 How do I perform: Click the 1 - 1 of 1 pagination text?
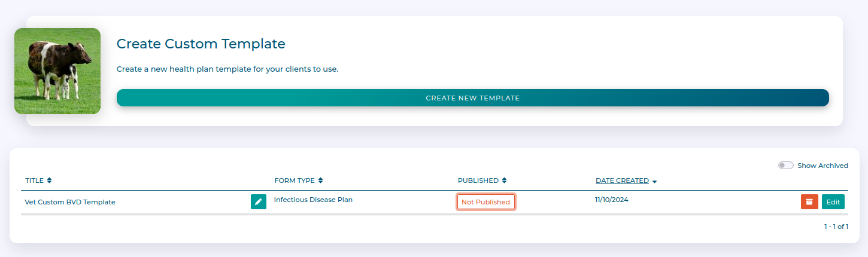pos(836,227)
